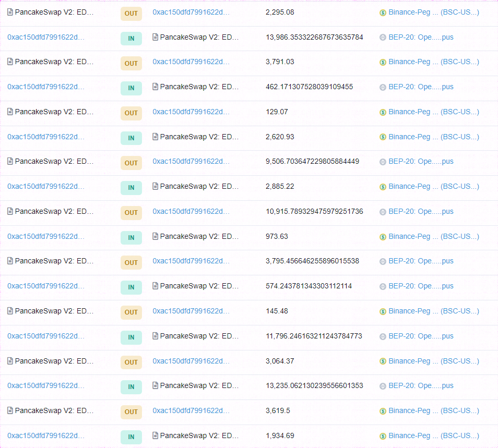Viewport: 498px width, 448px height.
Task: Open the 0xac150dfd7991622d address in the 1,934.69 row
Action: click(46, 435)
